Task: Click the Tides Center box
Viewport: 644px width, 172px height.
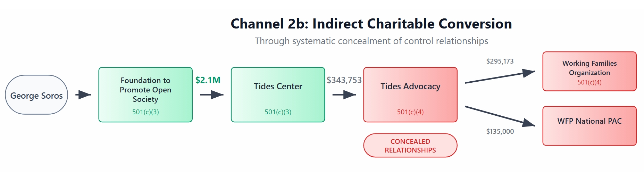Action: click(x=278, y=95)
